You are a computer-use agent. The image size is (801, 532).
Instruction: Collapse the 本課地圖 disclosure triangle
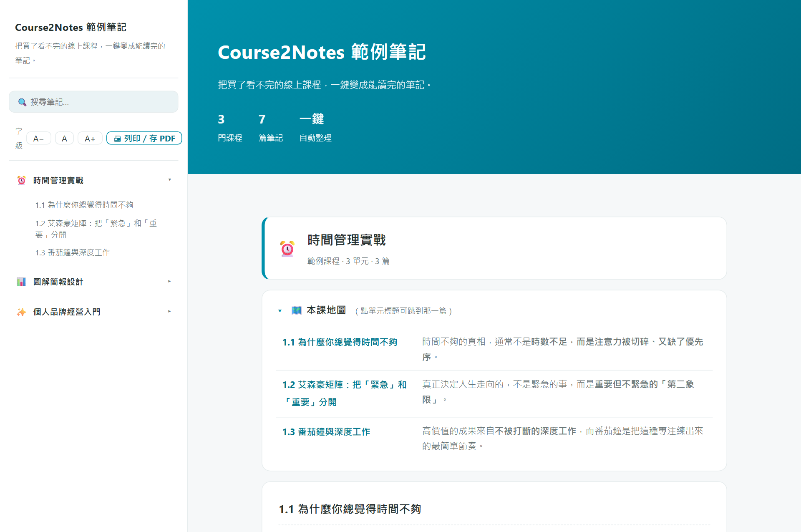[280, 311]
